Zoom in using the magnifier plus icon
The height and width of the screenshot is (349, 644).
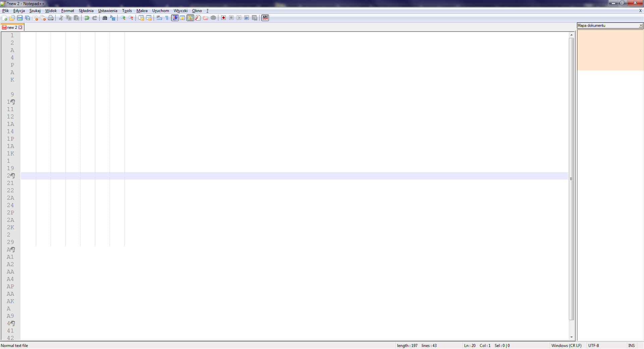123,18
